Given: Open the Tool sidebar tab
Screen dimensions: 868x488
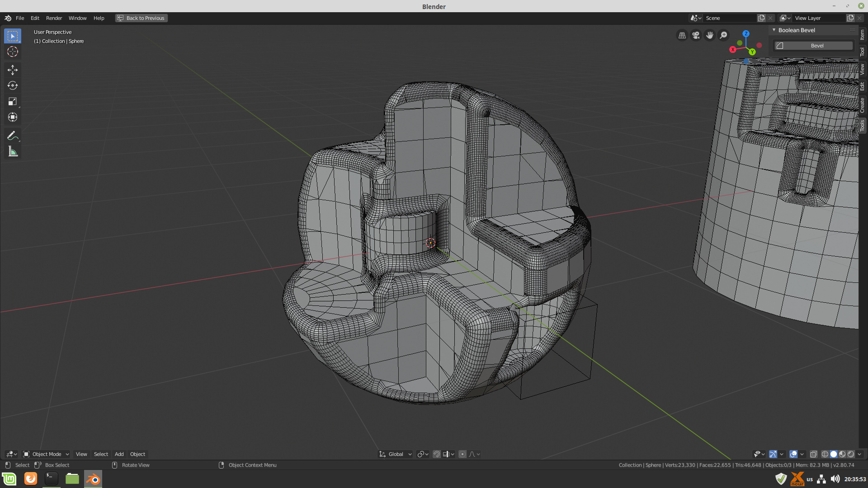Looking at the screenshot, I should point(863,52).
